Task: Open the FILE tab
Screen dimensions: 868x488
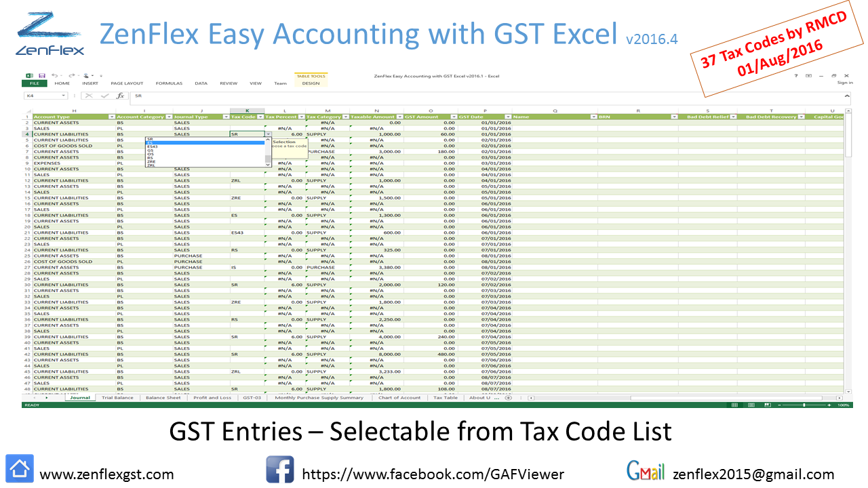Action: tap(34, 83)
